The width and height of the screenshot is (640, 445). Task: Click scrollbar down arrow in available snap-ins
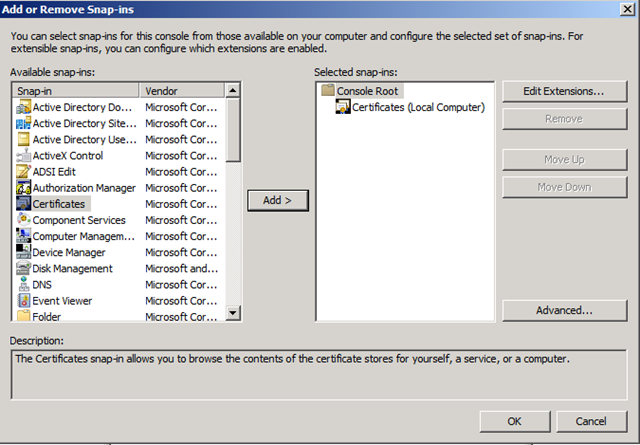tap(233, 313)
